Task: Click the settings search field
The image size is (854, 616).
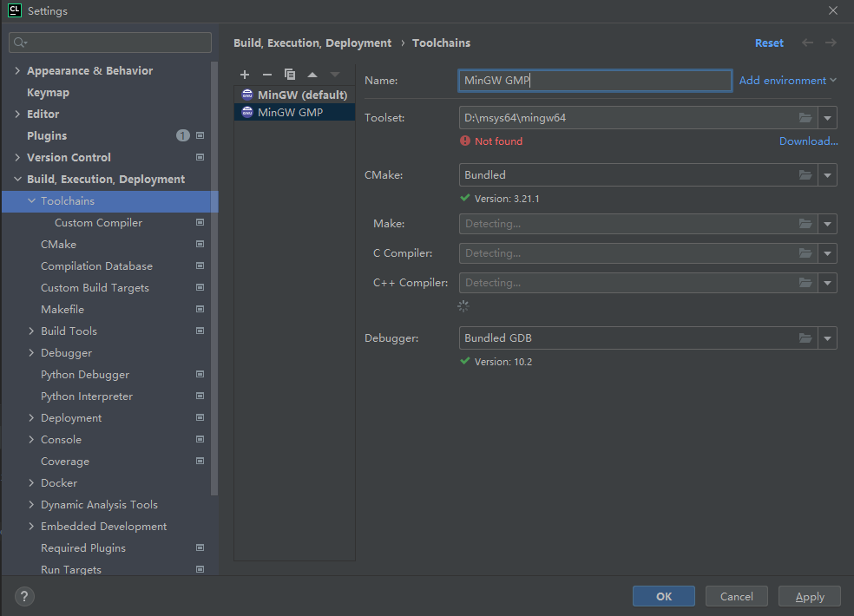Action: coord(110,43)
